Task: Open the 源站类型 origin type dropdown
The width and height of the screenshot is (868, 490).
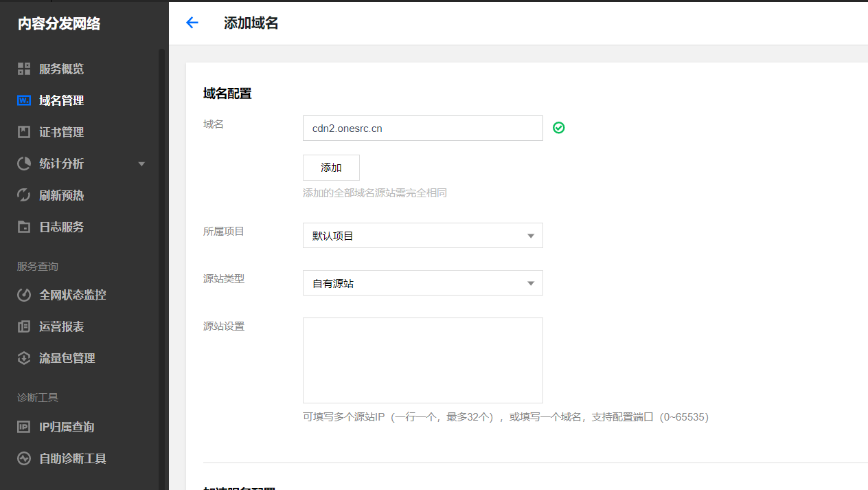Action: tap(422, 282)
